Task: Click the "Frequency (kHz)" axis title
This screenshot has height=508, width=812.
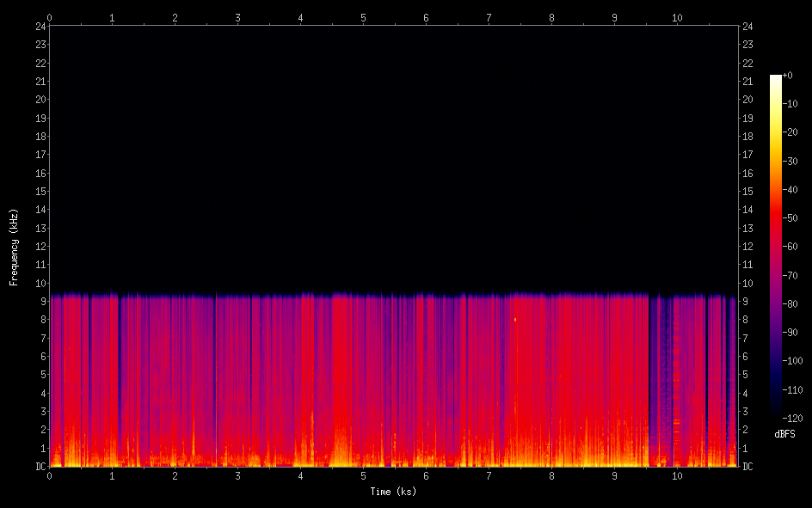Action: point(14,247)
